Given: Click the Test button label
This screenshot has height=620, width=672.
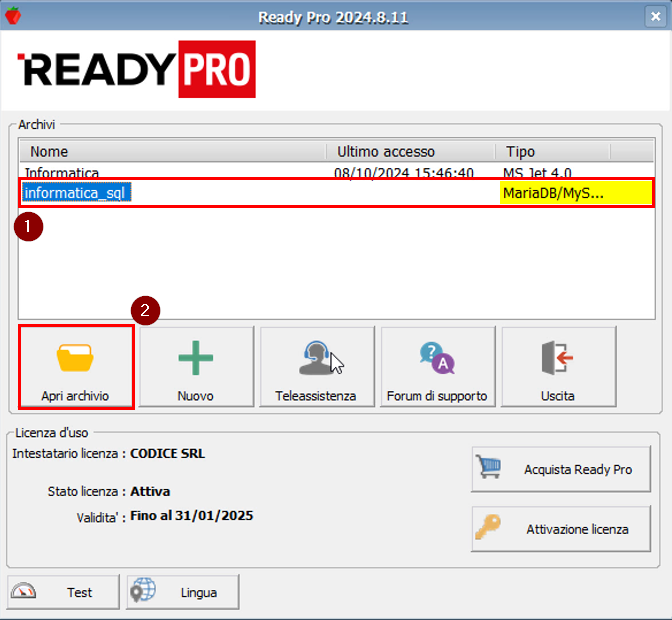Looking at the screenshot, I should [79, 593].
